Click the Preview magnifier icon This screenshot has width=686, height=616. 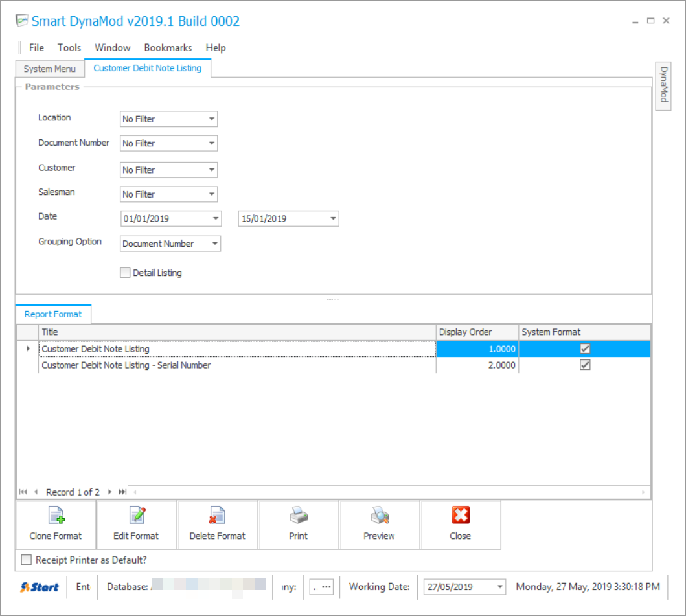pyautogui.click(x=380, y=516)
